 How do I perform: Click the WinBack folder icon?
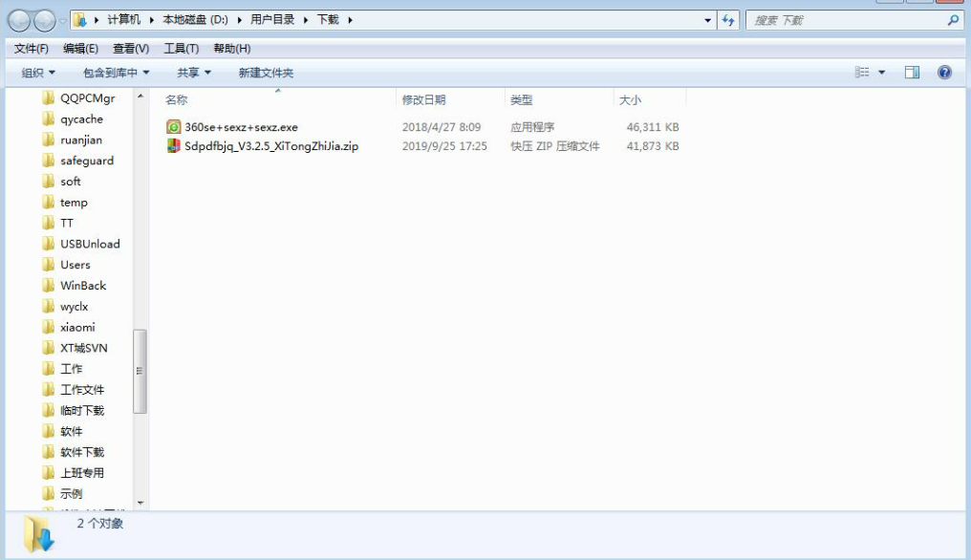tap(49, 286)
